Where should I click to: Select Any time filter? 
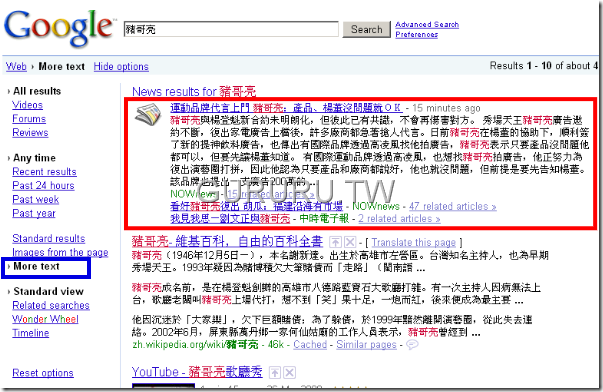(34, 158)
